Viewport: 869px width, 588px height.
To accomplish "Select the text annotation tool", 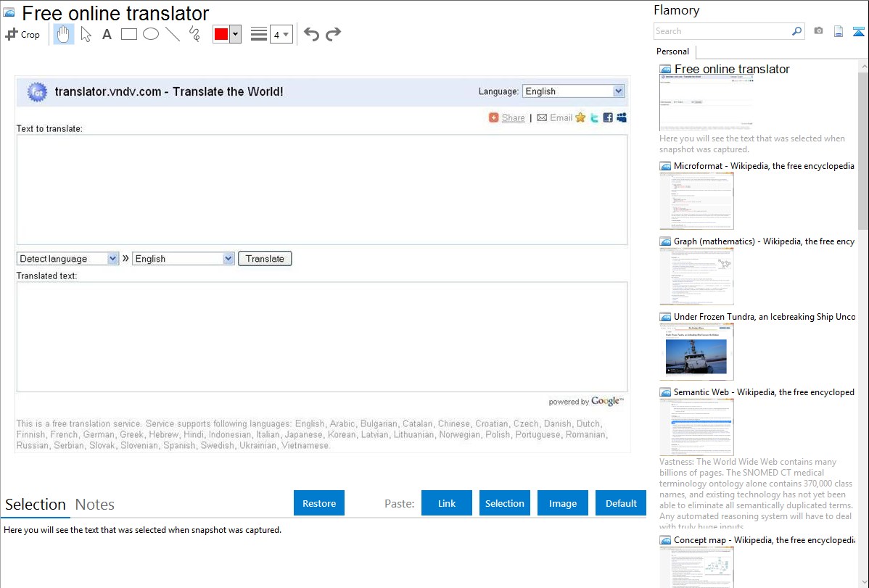I will coord(107,34).
